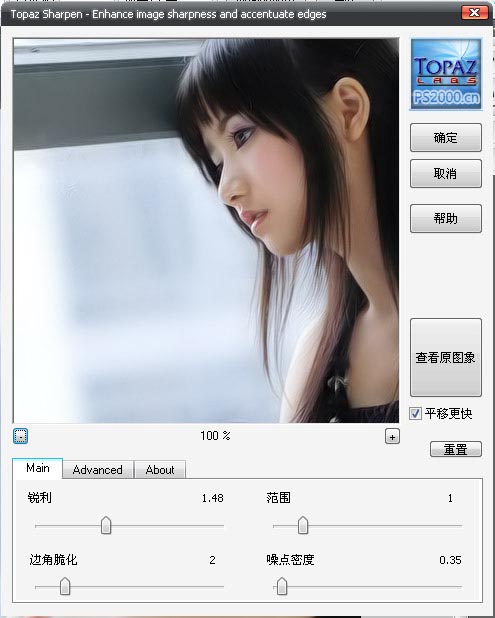Screen dimensions: 495x618
Task: Zoom in preview with plus icon
Action: tap(392, 437)
